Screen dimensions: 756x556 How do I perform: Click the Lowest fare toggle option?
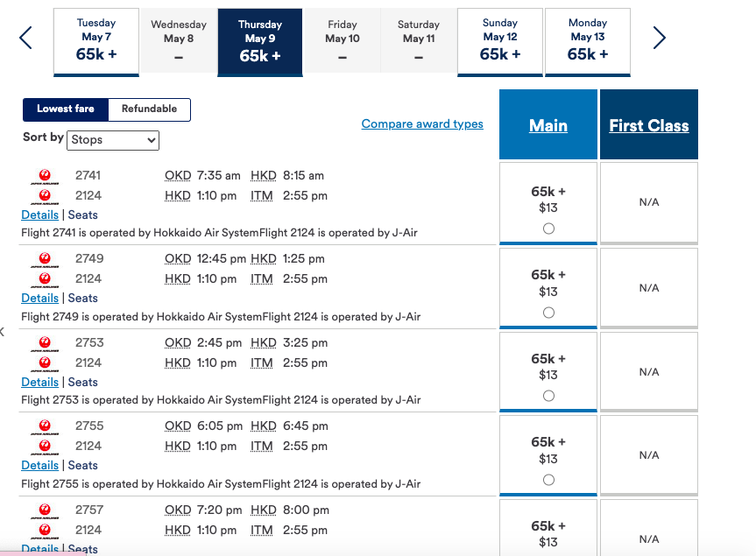click(65, 109)
